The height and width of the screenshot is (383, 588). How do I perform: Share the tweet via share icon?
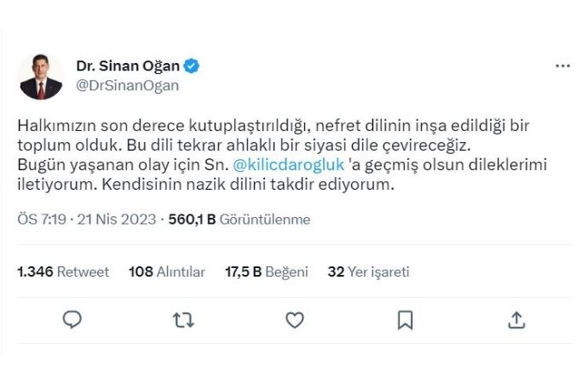(516, 320)
